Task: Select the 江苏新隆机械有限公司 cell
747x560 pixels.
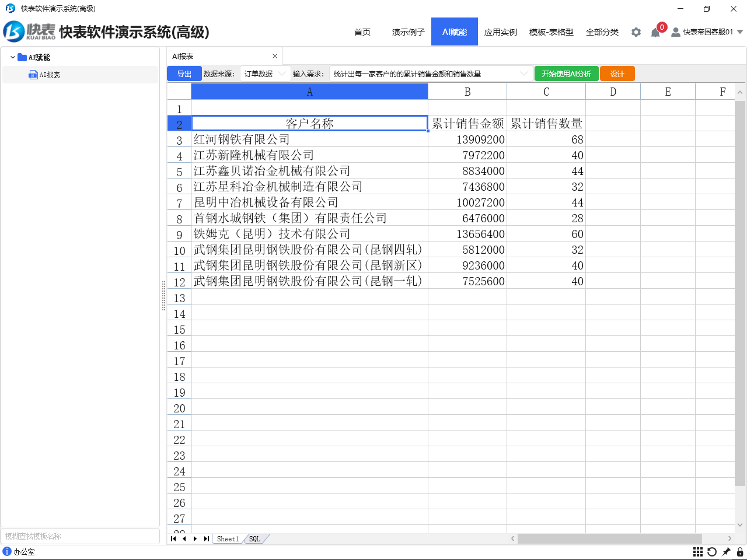Action: 309,155
